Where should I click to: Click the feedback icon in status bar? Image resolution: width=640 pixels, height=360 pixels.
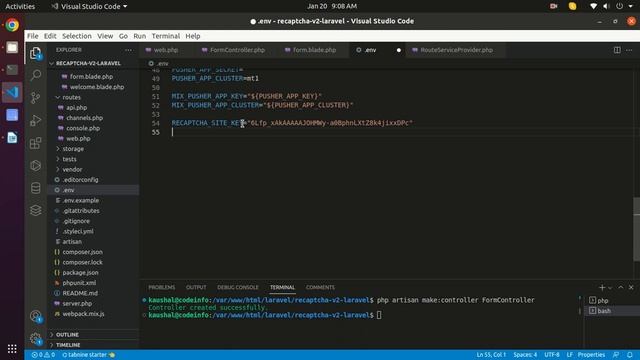616,355
